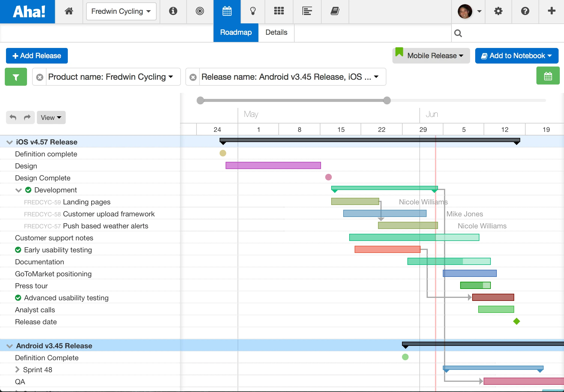Viewport: 564px width, 392px height.
Task: Click the left handle of timeline range slider
Action: [200, 100]
